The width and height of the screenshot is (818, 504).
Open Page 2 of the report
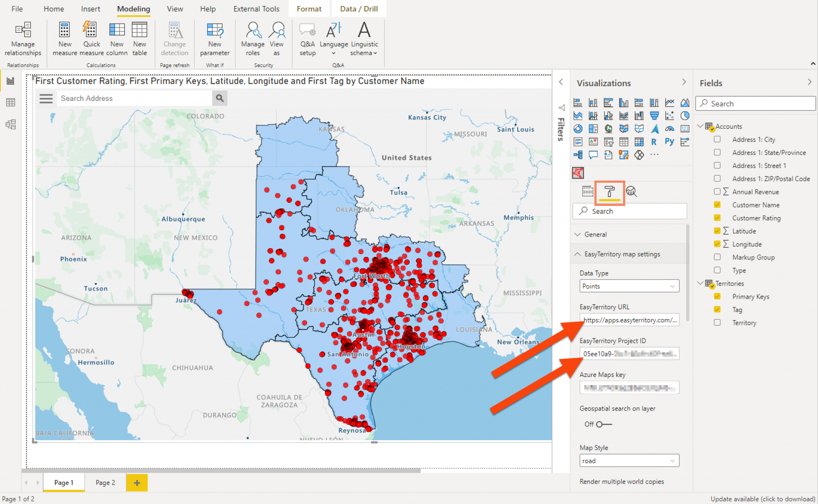click(x=105, y=482)
